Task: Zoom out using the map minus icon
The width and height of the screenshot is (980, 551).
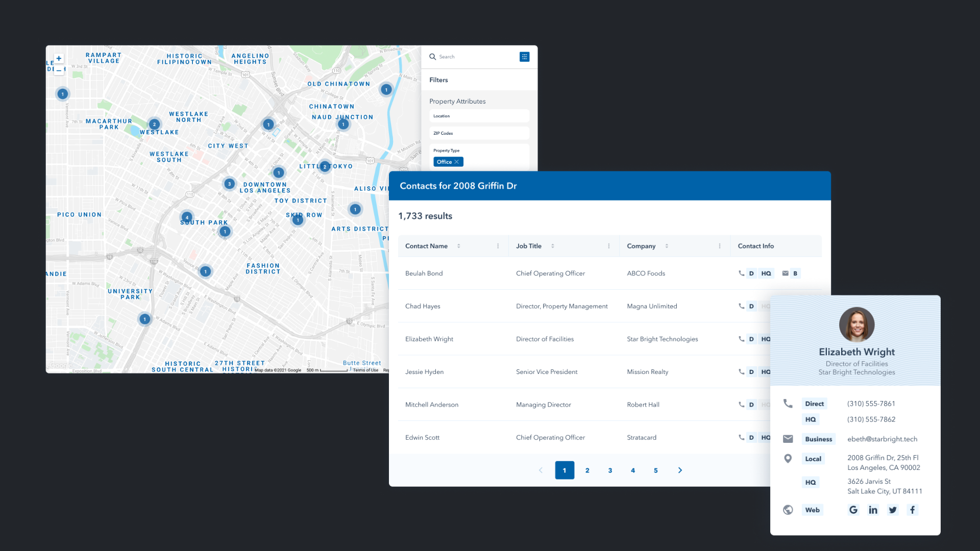Action: point(59,70)
